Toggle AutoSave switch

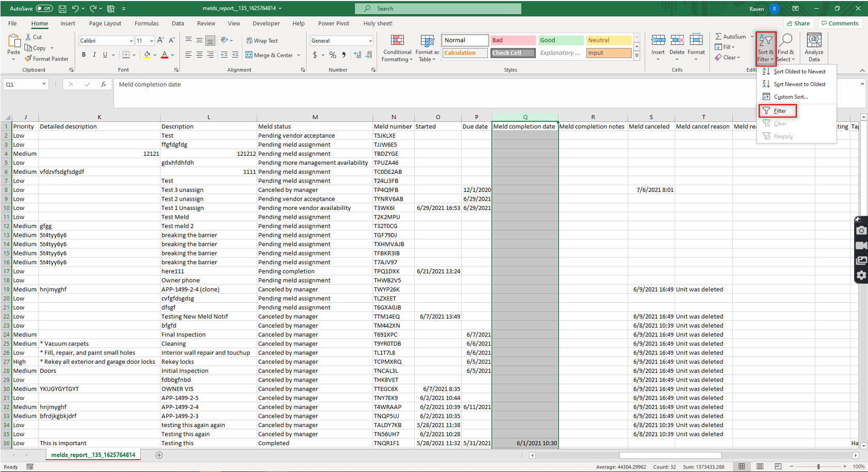(44, 9)
